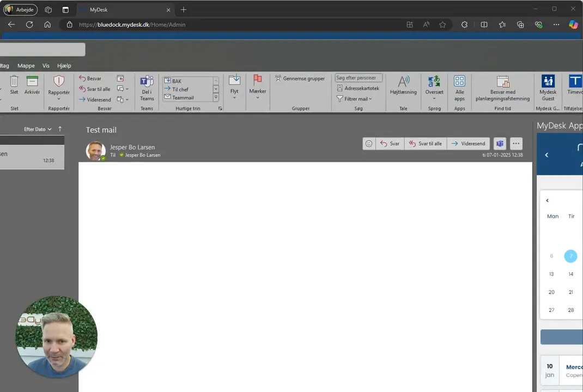Open browser Extensions puzzle icon

coord(464,24)
